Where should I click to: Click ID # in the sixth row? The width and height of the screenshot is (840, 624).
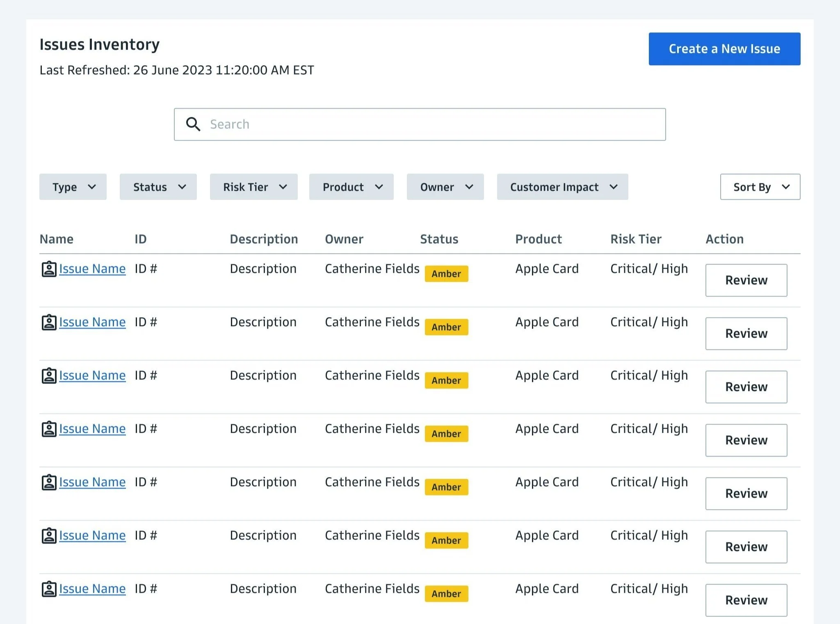tap(146, 535)
